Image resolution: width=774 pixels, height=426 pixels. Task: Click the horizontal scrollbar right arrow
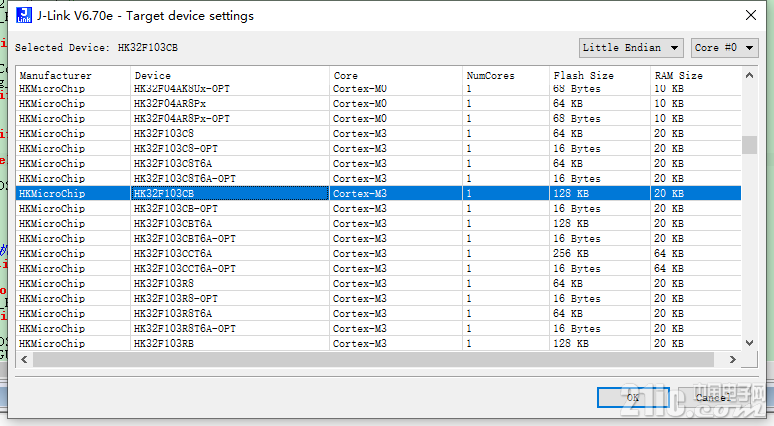click(733, 360)
